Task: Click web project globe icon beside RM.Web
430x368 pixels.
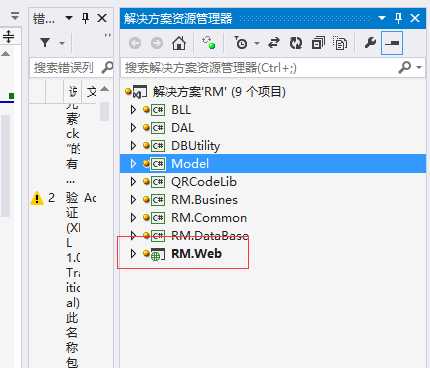Action: tap(158, 254)
